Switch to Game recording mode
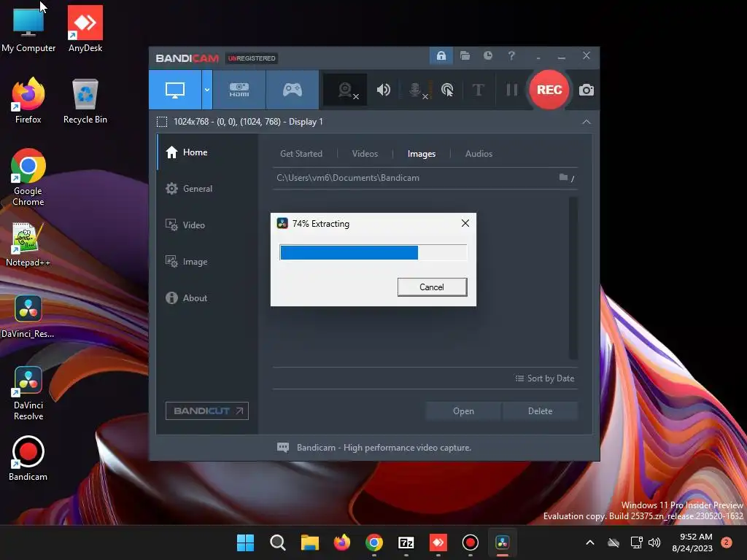This screenshot has height=560, width=747. (292, 90)
